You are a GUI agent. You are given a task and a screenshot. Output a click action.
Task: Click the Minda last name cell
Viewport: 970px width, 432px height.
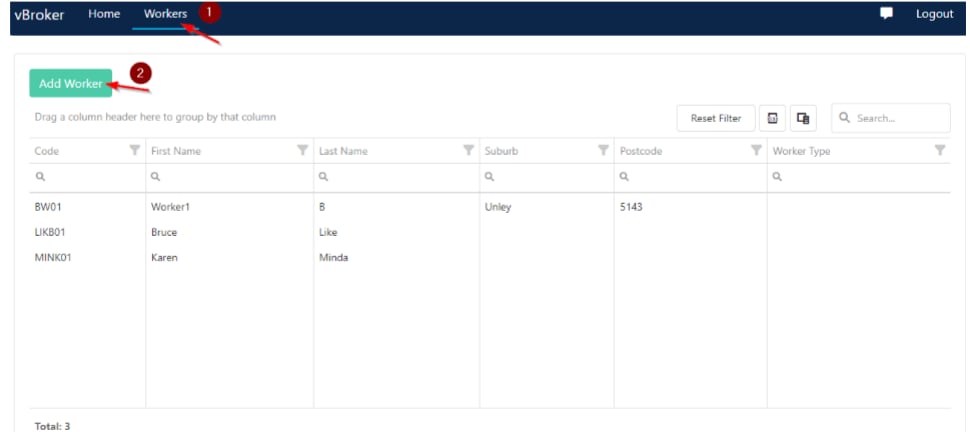click(397, 257)
